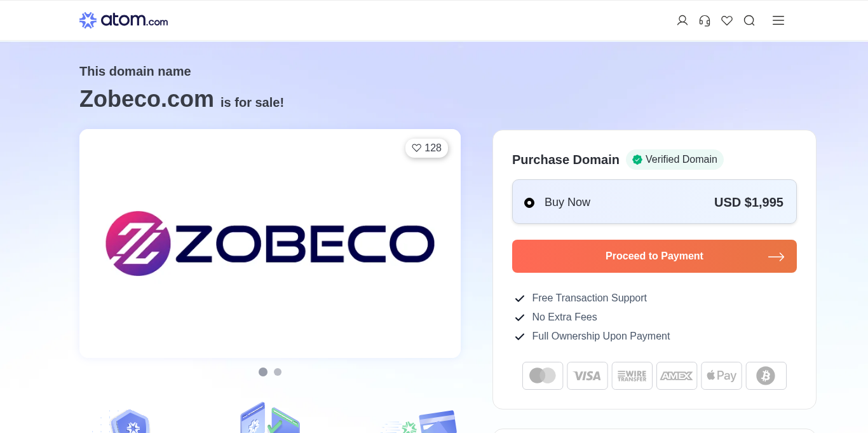Like the domain via 128 heart button
Image resolution: width=868 pixels, height=433 pixels.
[x=426, y=148]
